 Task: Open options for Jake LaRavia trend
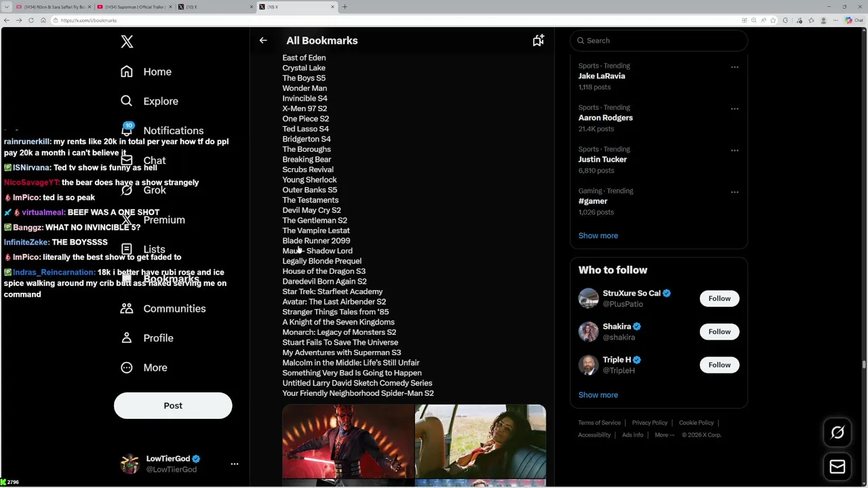(x=734, y=67)
